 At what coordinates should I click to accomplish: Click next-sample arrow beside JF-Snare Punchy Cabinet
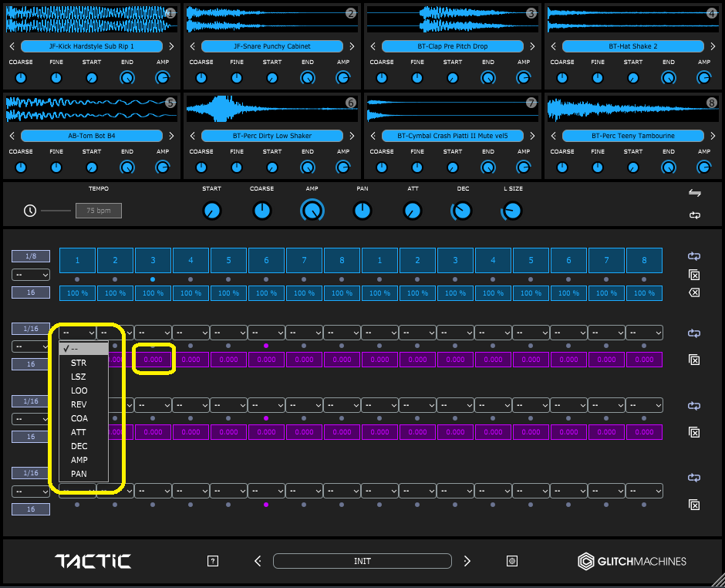(352, 46)
